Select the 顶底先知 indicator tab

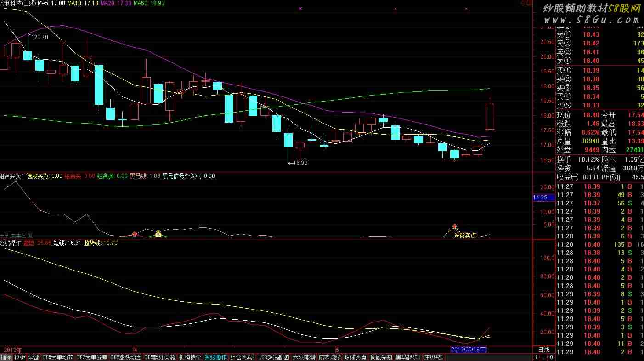[x=381, y=357]
